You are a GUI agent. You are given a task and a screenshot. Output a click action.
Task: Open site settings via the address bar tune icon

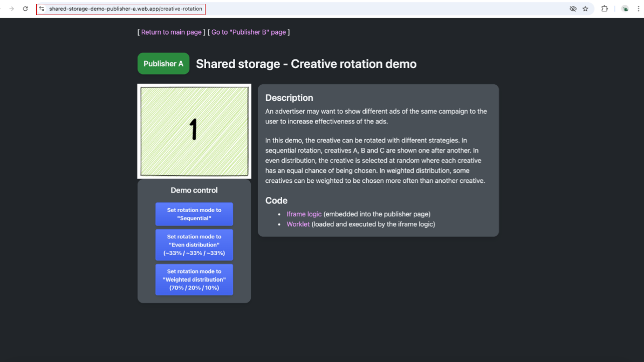[x=42, y=9]
